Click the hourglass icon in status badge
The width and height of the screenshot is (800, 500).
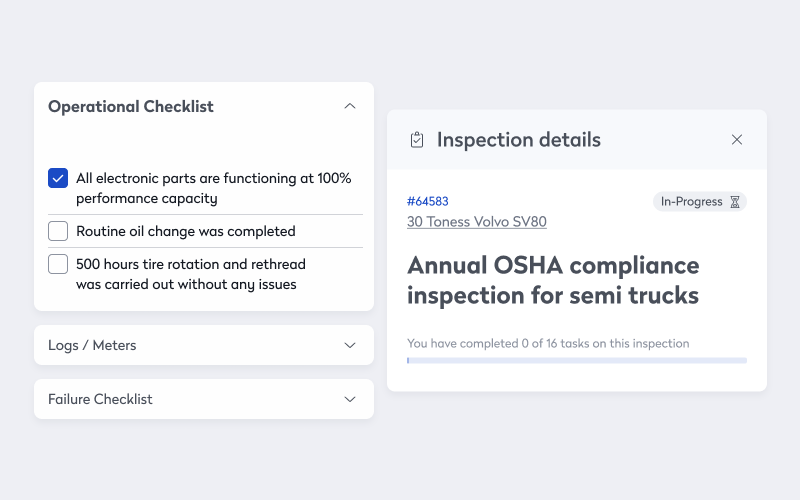735,202
